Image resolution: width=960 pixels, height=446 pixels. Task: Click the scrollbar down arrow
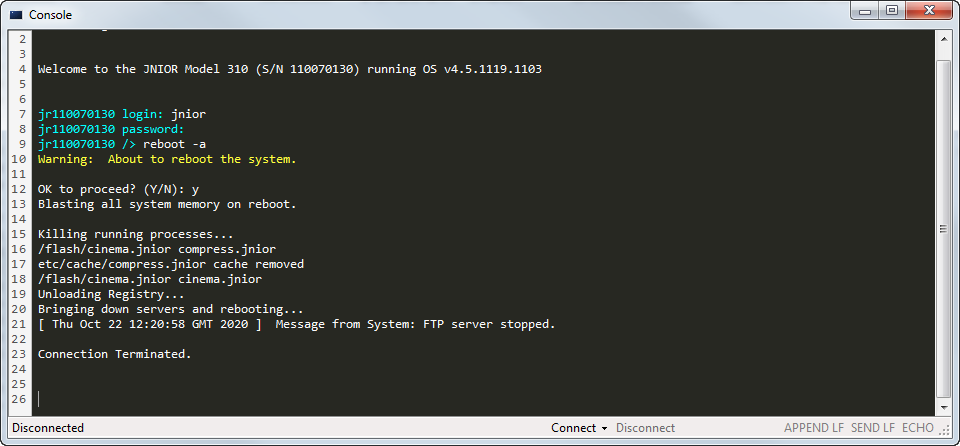(x=943, y=408)
